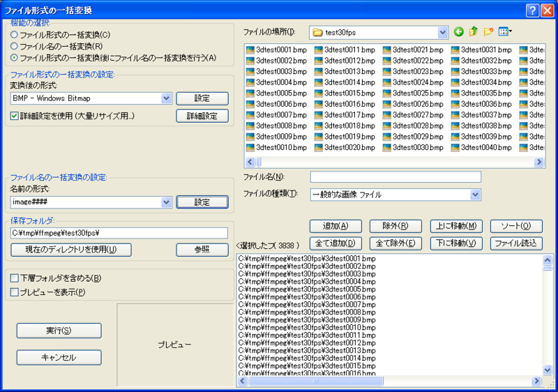This screenshot has width=558, height=392.
Task: Click 設定 button beside name format
Action: click(202, 202)
